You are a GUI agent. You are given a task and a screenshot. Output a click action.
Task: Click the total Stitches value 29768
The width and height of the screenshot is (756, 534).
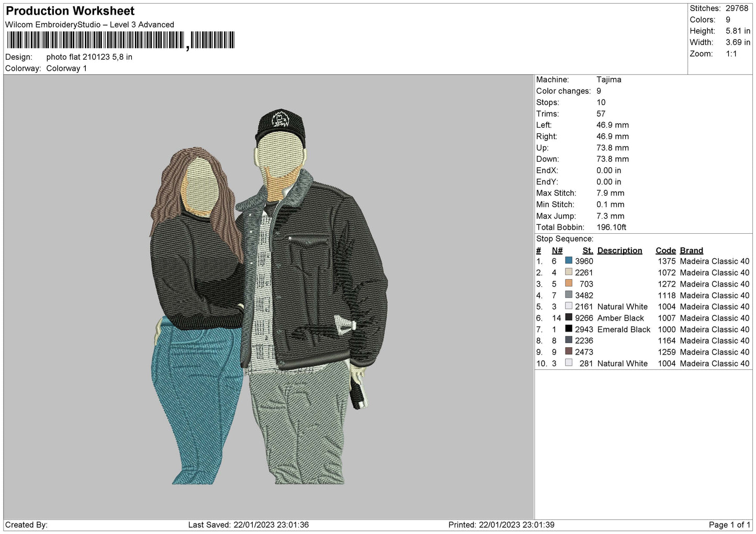pos(737,8)
